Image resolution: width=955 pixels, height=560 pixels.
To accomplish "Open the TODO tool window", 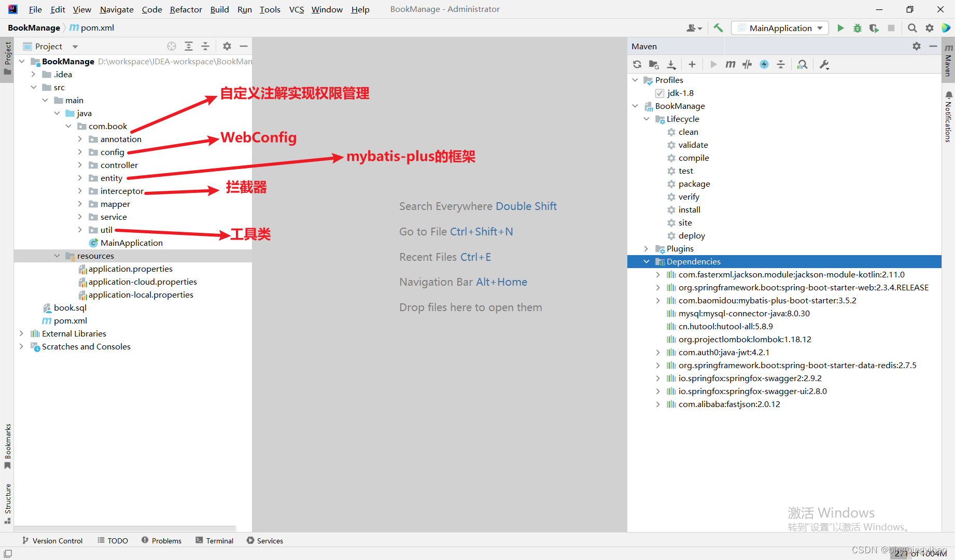I will [x=113, y=540].
